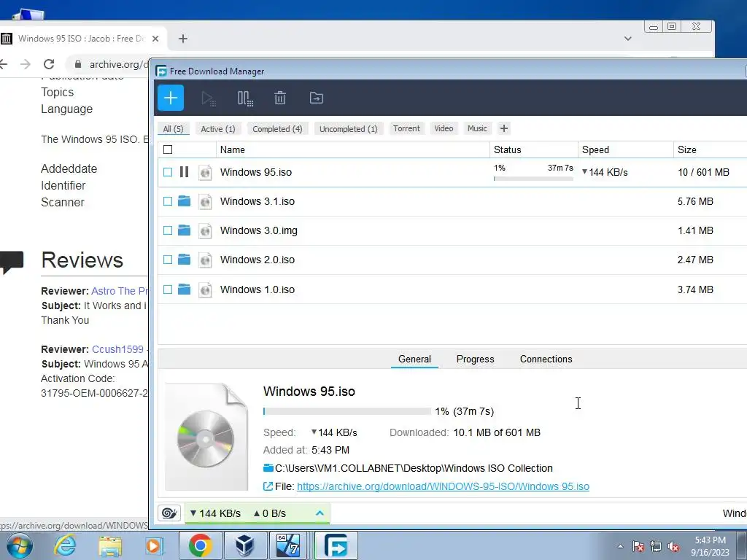Open Chrome tab search dropdown chevron
747x560 pixels.
click(x=628, y=39)
